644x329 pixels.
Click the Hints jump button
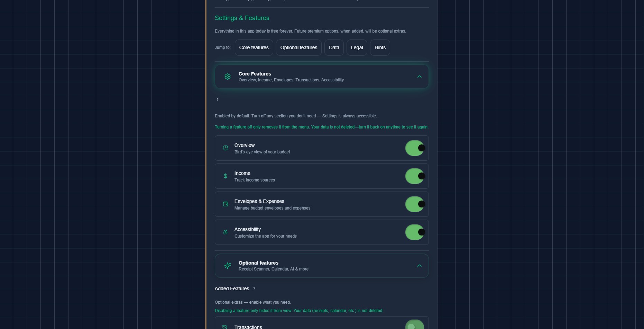click(380, 47)
